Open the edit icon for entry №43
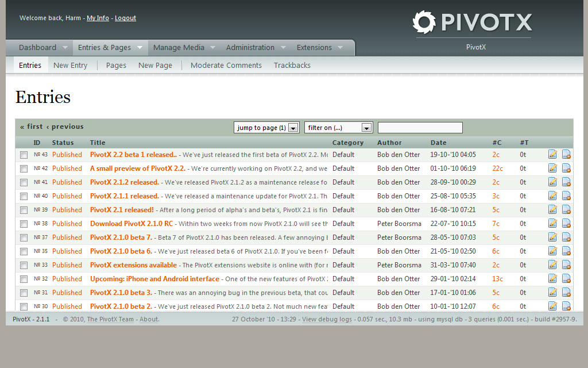The height and width of the screenshot is (368, 588). click(x=552, y=154)
